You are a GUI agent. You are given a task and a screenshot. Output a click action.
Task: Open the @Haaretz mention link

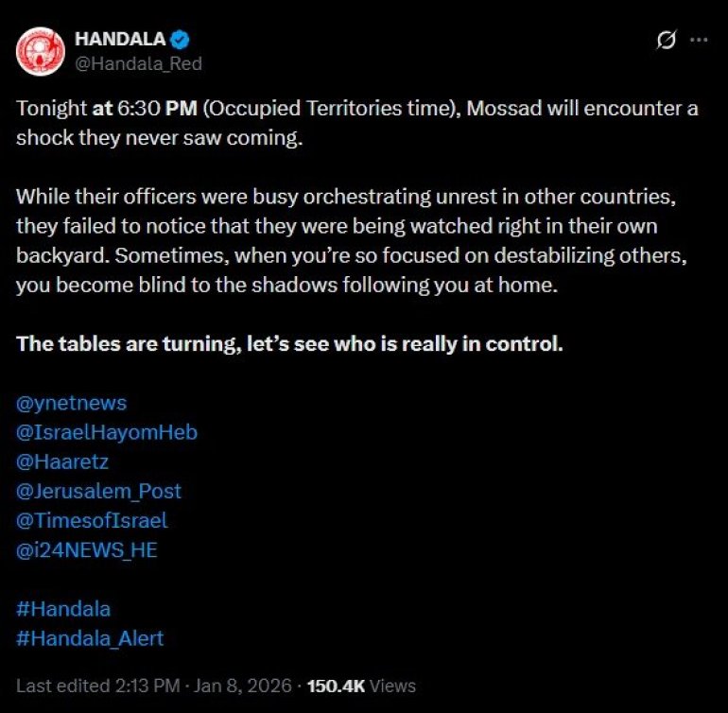(61, 461)
